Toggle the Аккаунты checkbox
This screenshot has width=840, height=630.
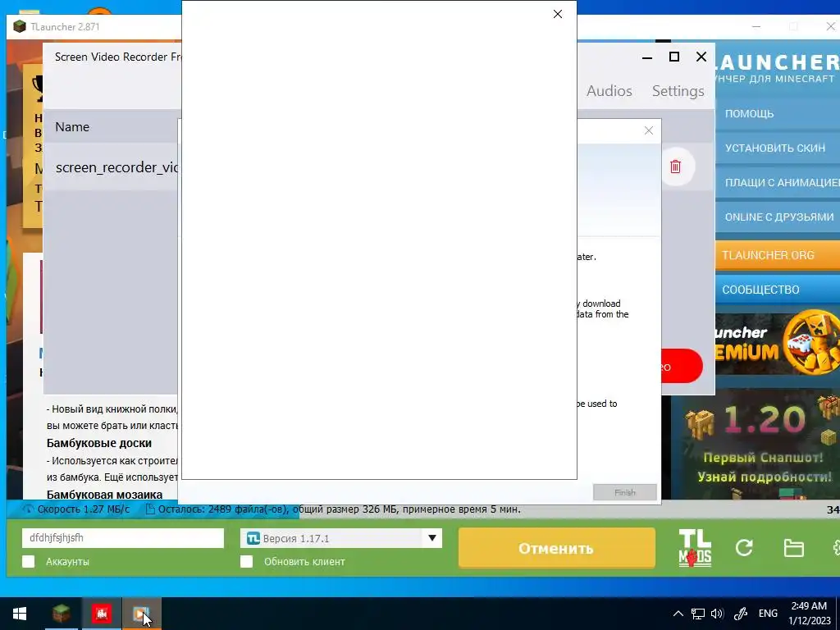pyautogui.click(x=29, y=561)
